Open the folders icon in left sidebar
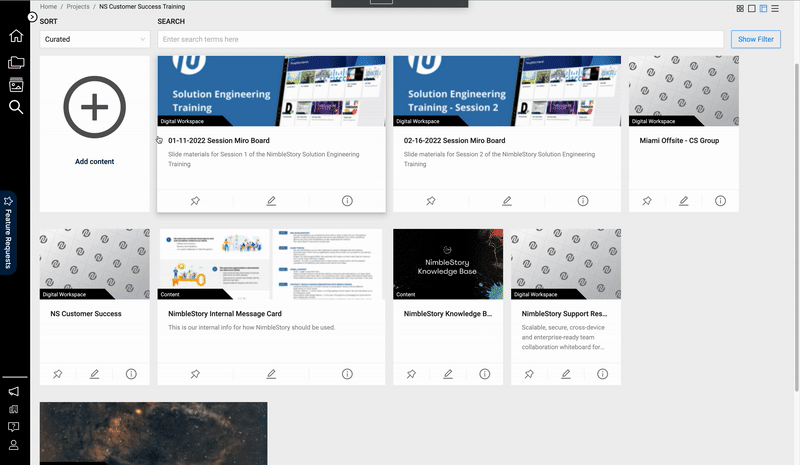This screenshot has width=800, height=465. point(16,62)
